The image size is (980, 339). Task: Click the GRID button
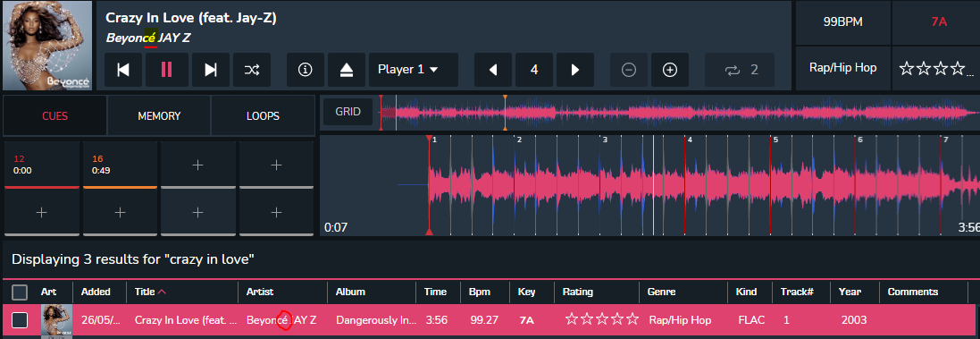tap(348, 112)
